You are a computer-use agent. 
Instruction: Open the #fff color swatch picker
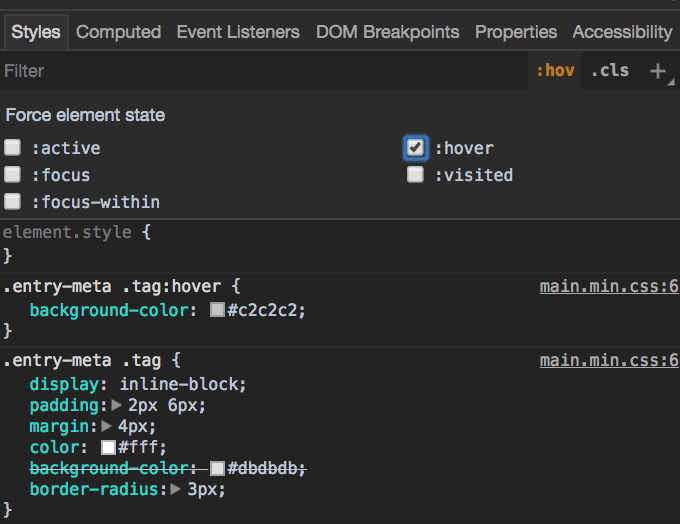[x=109, y=448]
